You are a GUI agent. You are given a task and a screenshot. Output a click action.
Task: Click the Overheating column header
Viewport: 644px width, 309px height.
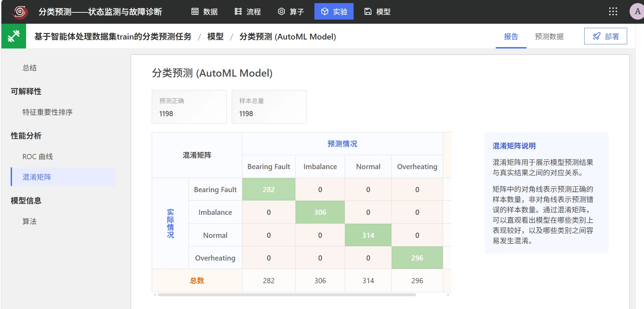[x=417, y=166]
